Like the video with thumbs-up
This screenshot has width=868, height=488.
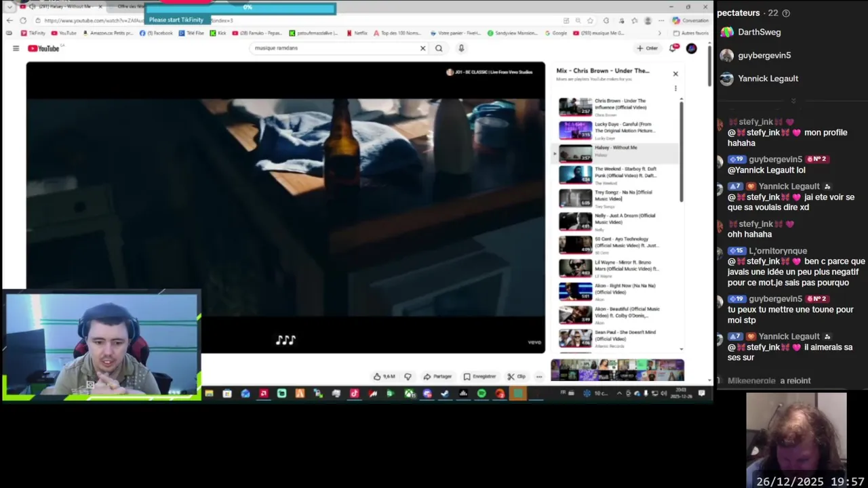coord(384,376)
